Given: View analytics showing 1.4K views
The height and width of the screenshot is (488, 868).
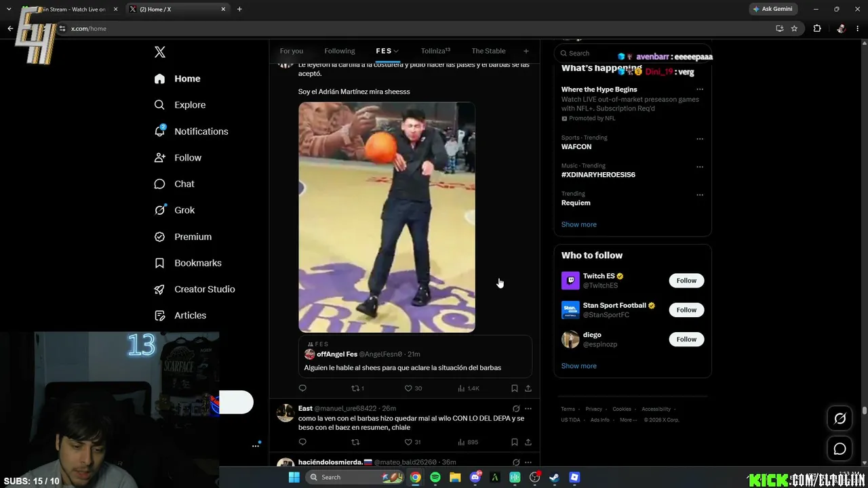Looking at the screenshot, I should (469, 388).
